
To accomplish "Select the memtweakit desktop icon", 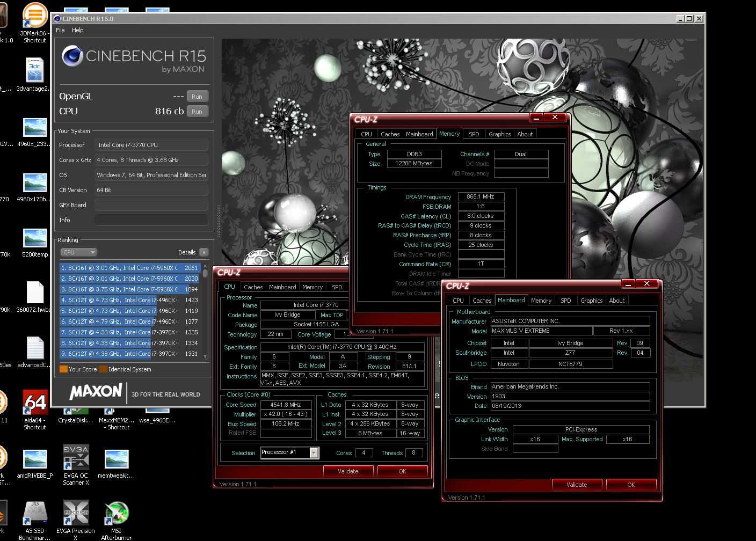I will coord(117,459).
